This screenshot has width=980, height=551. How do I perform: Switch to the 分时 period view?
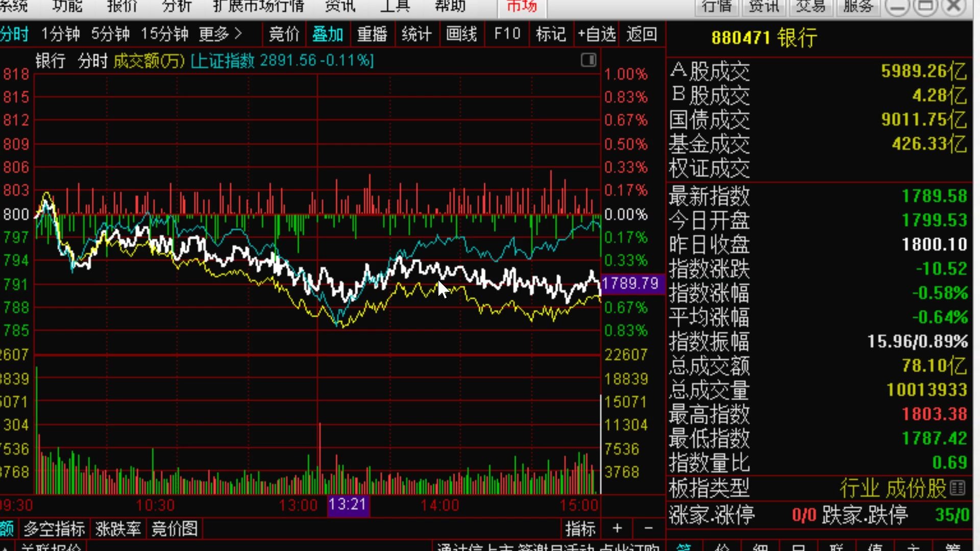coord(14,34)
